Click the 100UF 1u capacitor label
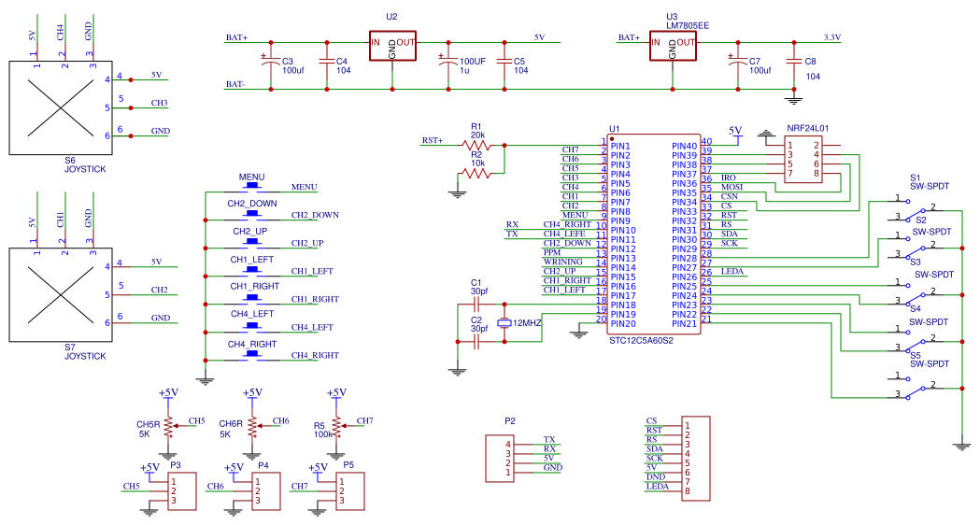Screen dimensions: 980x525 [x=473, y=65]
